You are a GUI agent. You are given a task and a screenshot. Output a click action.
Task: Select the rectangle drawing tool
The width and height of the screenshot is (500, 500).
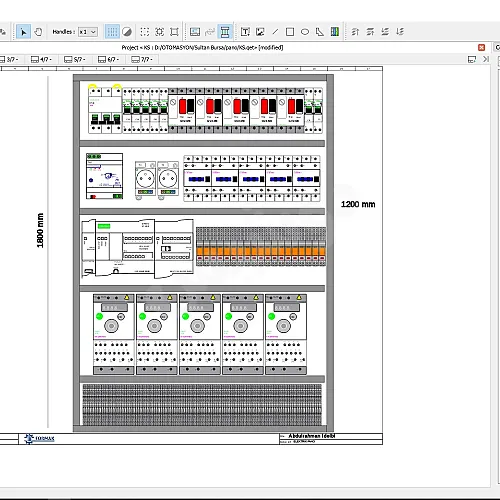click(x=290, y=32)
